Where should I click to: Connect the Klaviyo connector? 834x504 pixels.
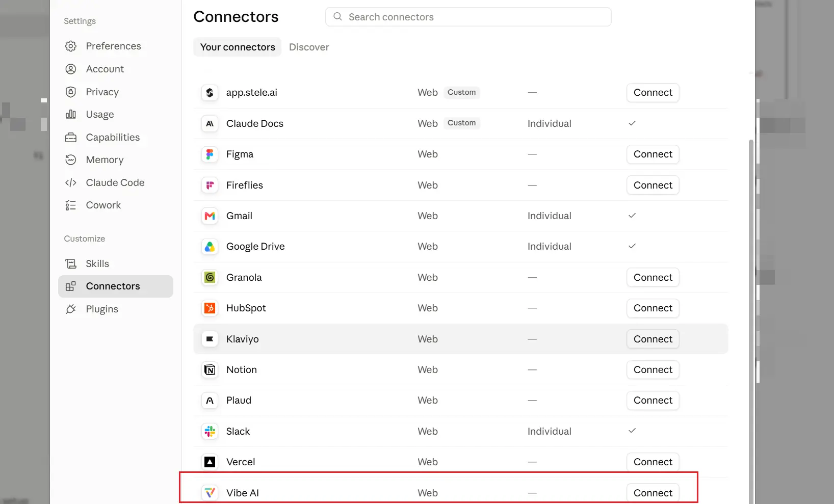[x=653, y=339]
